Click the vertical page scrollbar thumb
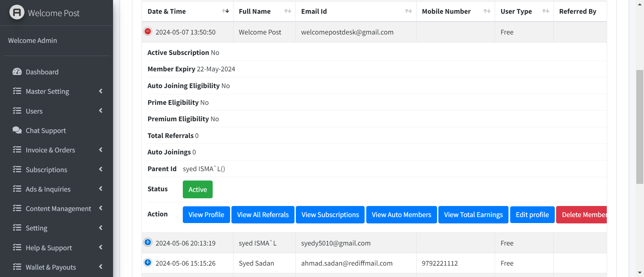 640,127
